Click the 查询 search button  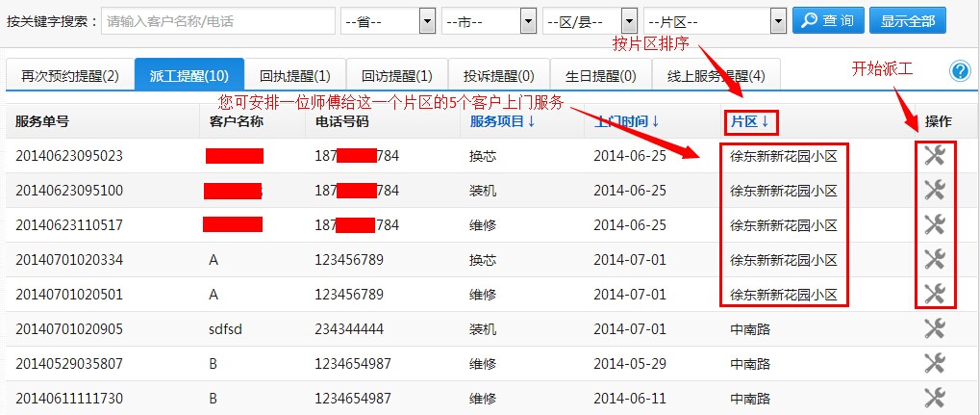[826, 20]
